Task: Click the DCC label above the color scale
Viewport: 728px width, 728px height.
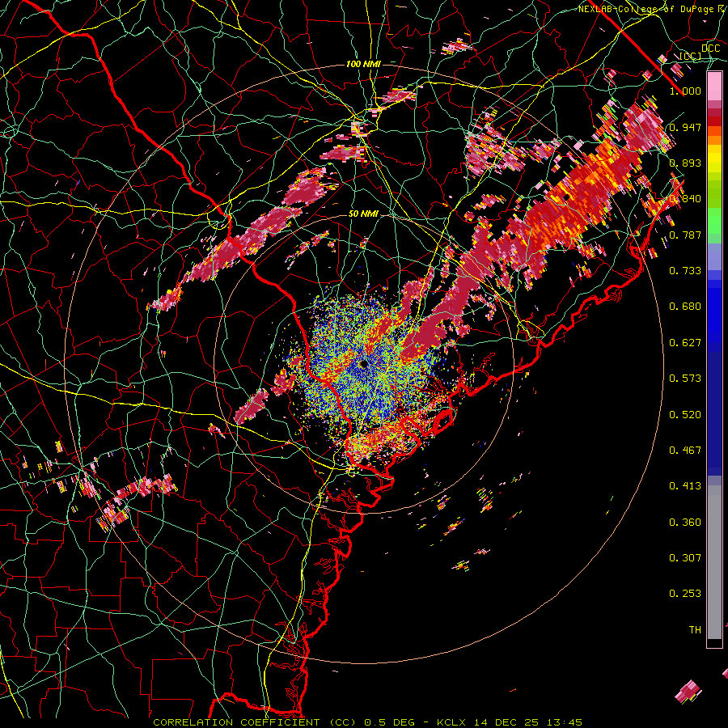Action: point(710,49)
